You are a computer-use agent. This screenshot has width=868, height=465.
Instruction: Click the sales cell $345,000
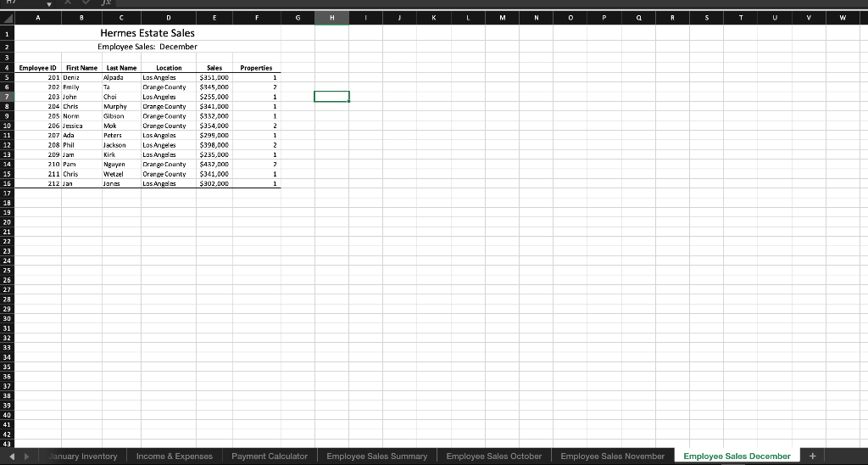tap(214, 87)
